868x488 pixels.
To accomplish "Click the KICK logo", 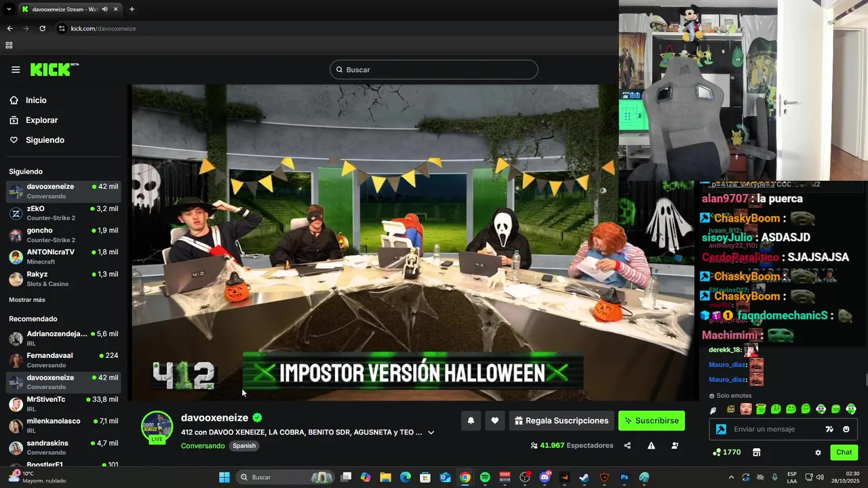I will point(54,70).
